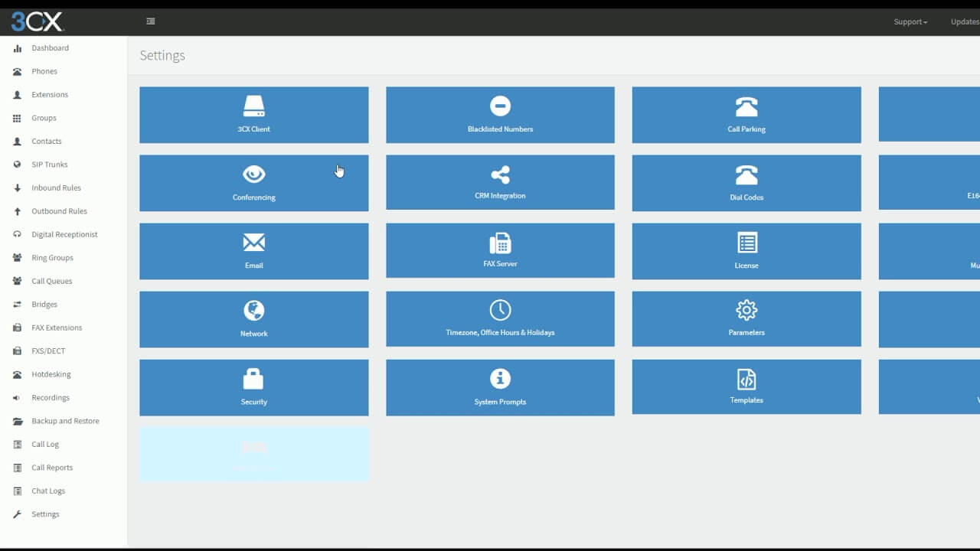Viewport: 980px width, 551px height.
Task: Open the Updates menu
Action: (965, 22)
